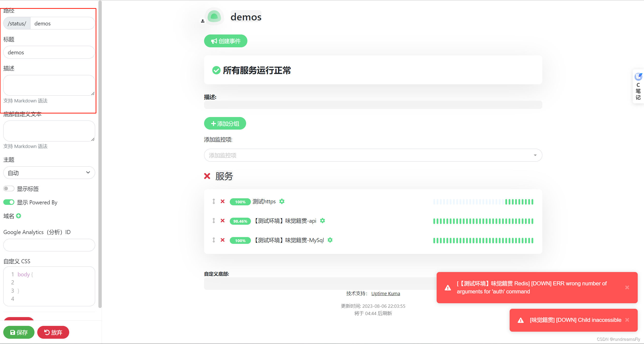Remove the 测试https monitor
The image size is (644, 344).
(x=222, y=201)
